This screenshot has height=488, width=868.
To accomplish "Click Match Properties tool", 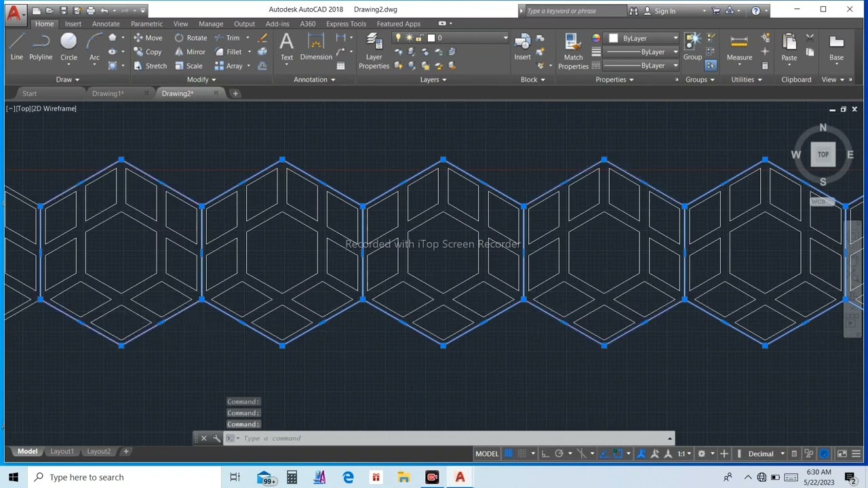I will tap(573, 51).
